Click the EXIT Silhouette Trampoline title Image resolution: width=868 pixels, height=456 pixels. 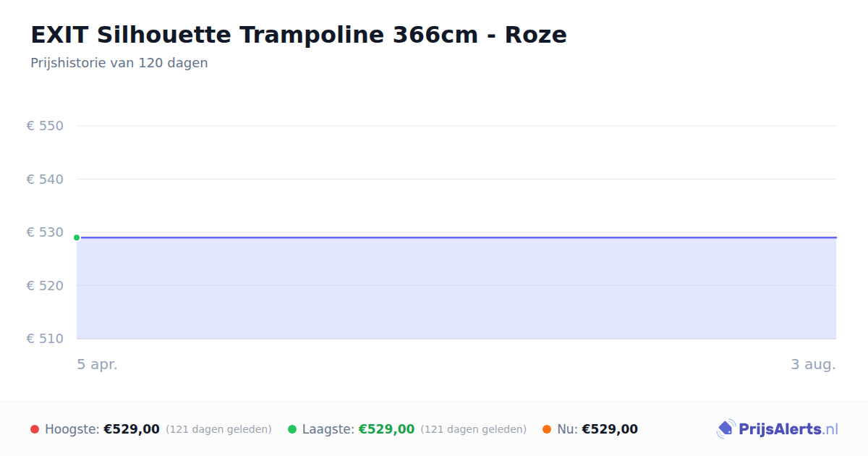coord(298,35)
